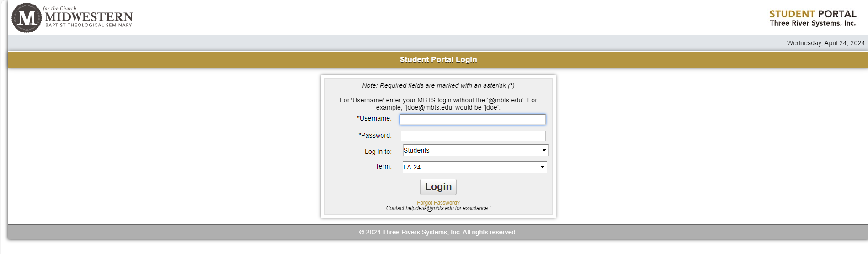This screenshot has width=868, height=254.
Task: Click the Midwestern Baptist Theological Seminary wordmark
Action: pos(88,18)
